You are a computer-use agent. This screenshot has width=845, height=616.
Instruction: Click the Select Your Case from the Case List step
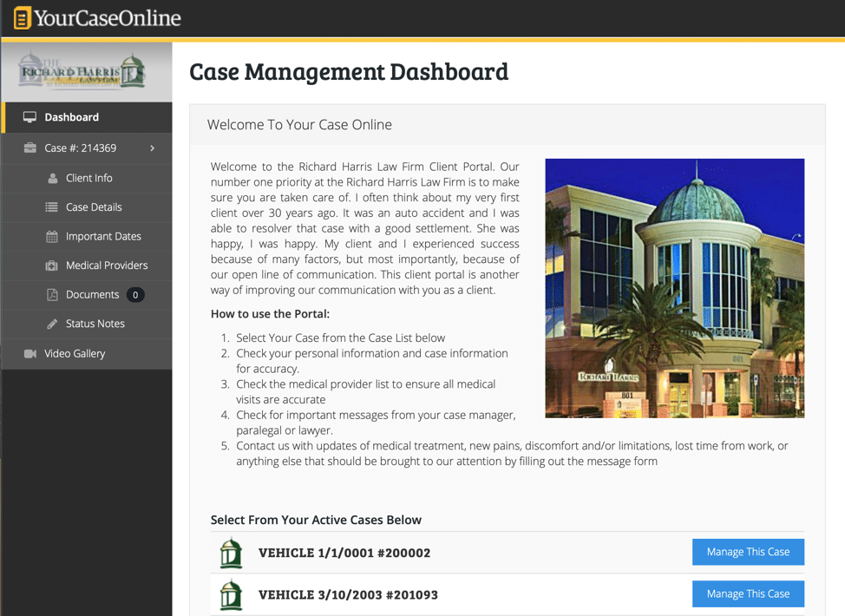point(341,337)
